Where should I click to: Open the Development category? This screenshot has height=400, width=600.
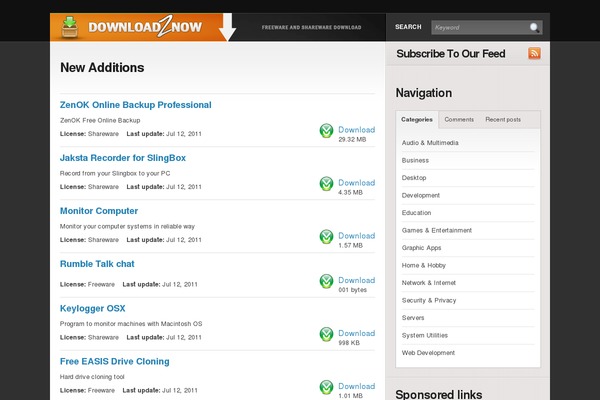[x=421, y=195]
